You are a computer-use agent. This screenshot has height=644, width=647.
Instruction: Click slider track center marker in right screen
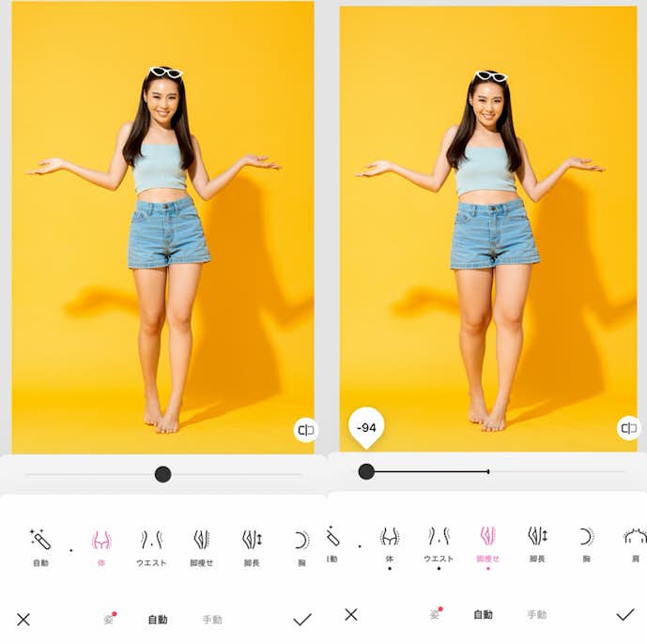tap(488, 471)
